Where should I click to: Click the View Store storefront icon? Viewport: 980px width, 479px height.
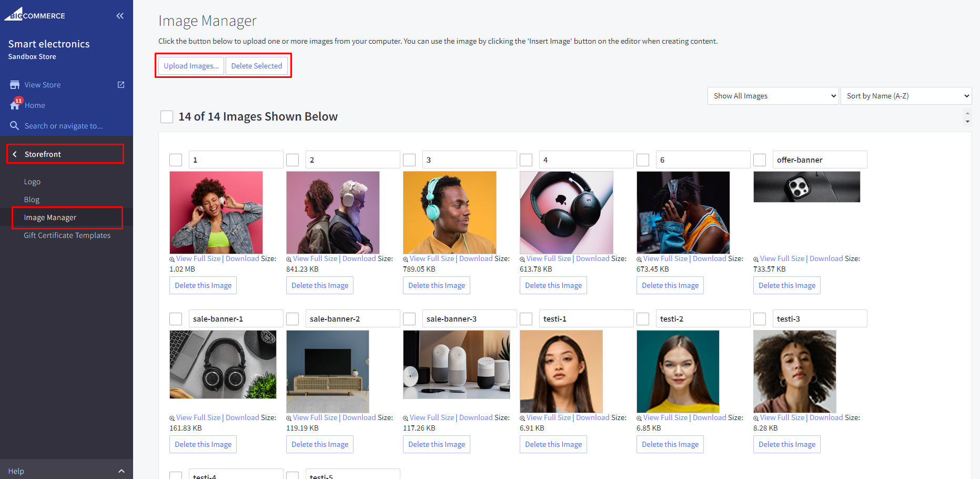pyautogui.click(x=15, y=85)
